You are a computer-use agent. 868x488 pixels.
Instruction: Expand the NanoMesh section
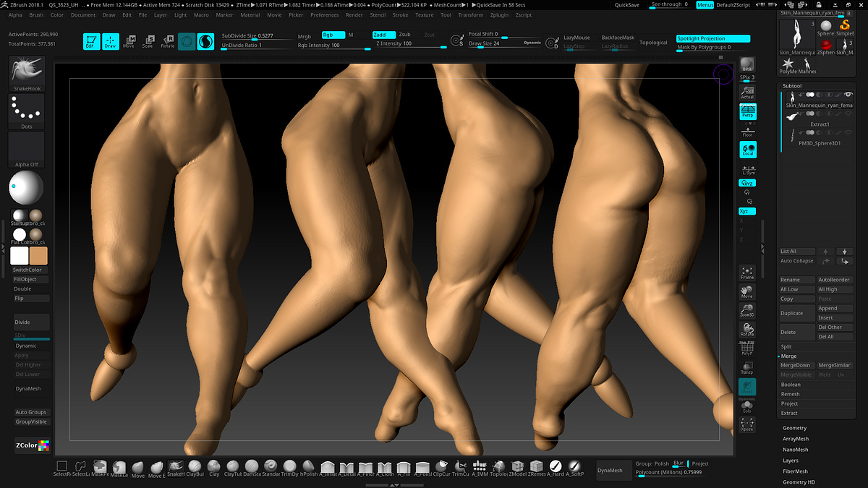[x=795, y=450]
